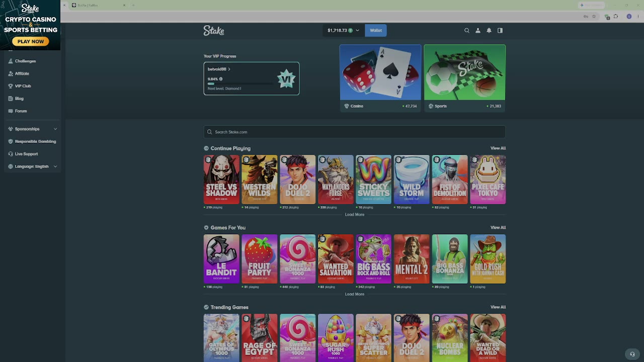Click the Challenges icon in the sidebar

(11, 61)
